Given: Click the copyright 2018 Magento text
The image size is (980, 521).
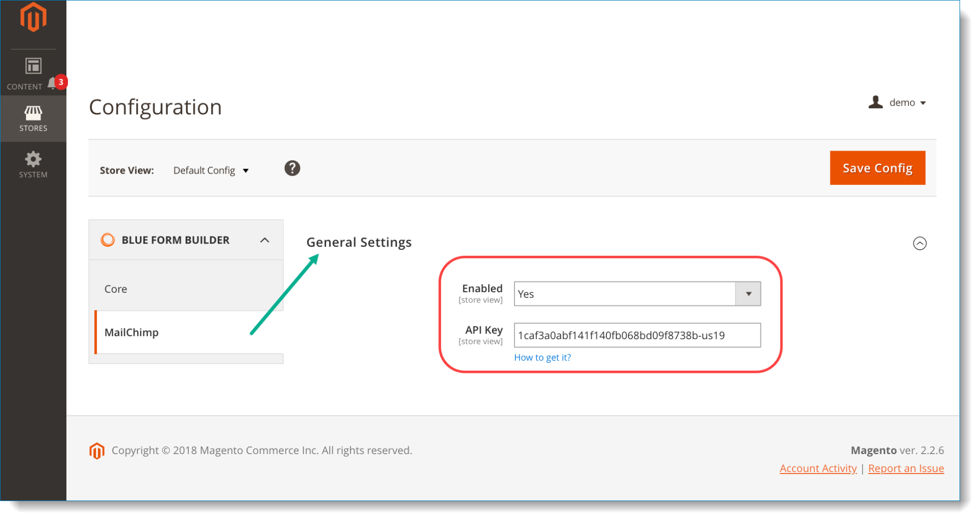Looking at the screenshot, I should [x=262, y=451].
